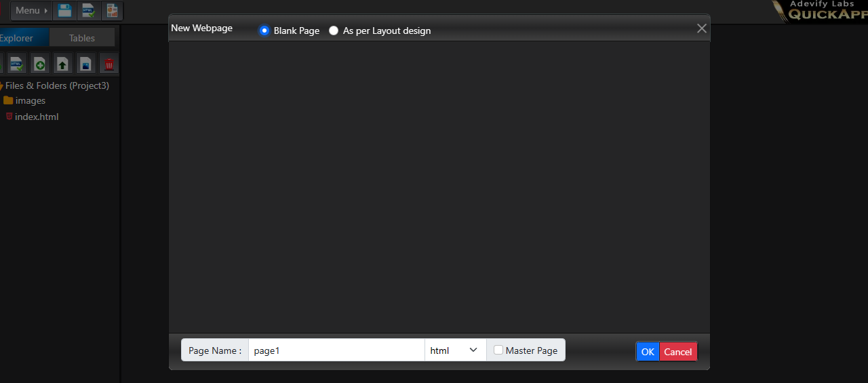Enable the Master Page checkbox
Viewport: 868px width, 383px height.
tap(498, 350)
